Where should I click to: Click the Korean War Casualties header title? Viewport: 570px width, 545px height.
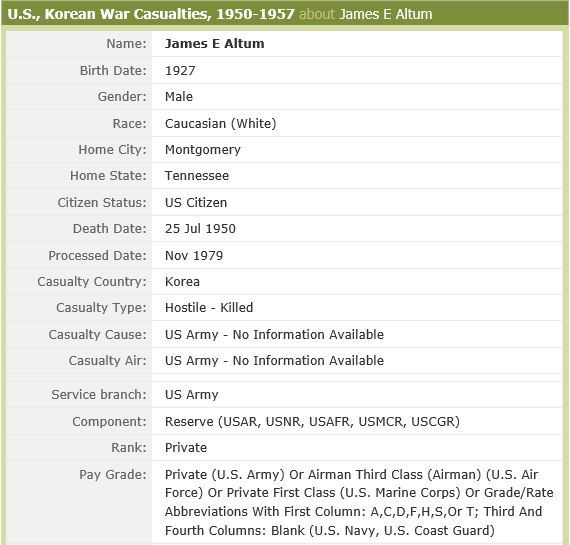tap(151, 14)
